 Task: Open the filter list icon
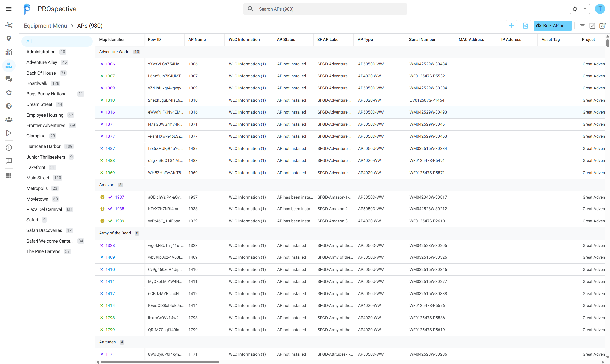click(582, 26)
